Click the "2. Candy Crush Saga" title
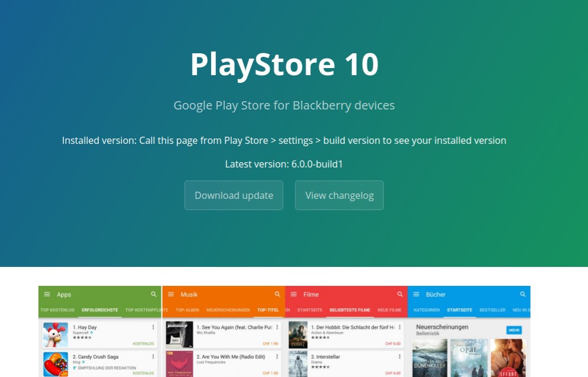This screenshot has width=588, height=377. [x=96, y=356]
